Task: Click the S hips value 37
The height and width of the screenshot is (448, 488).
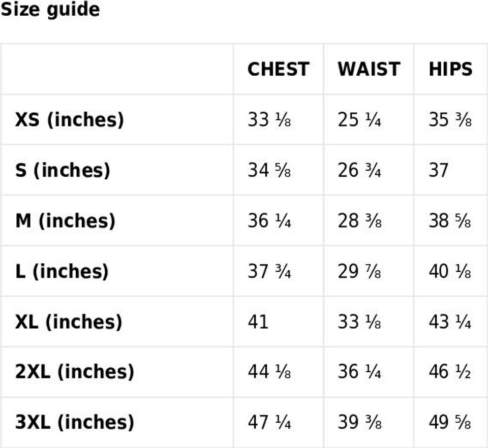Action: 438,170
